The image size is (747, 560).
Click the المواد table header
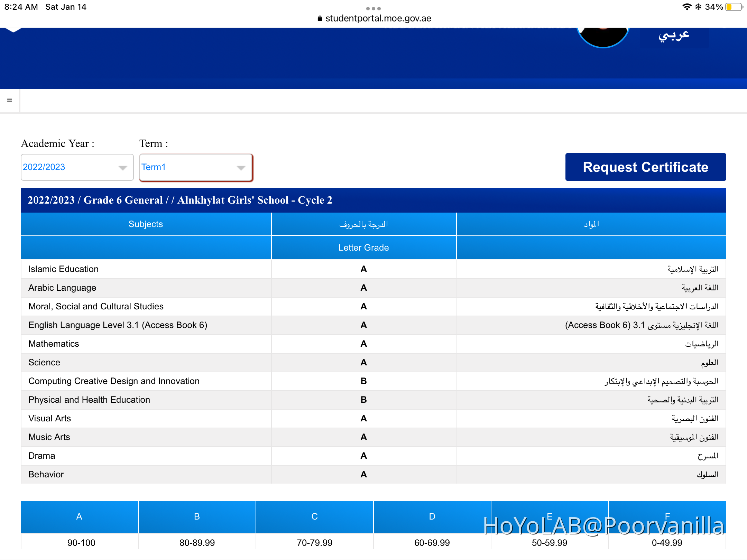pyautogui.click(x=591, y=224)
